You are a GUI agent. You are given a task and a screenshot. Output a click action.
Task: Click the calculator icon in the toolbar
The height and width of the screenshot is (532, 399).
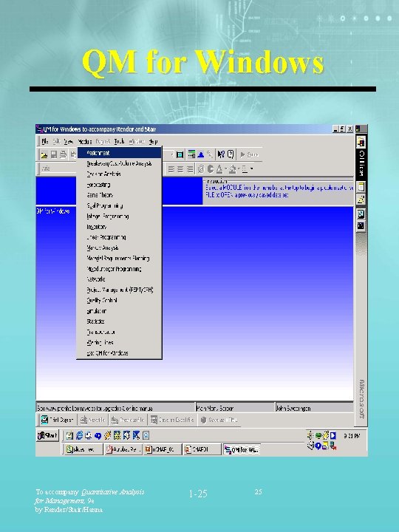point(191,154)
